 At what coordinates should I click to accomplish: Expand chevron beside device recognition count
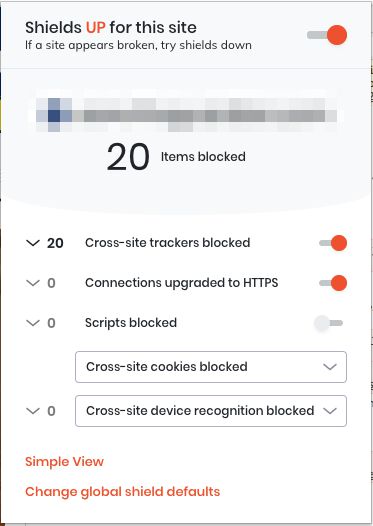[33, 411]
